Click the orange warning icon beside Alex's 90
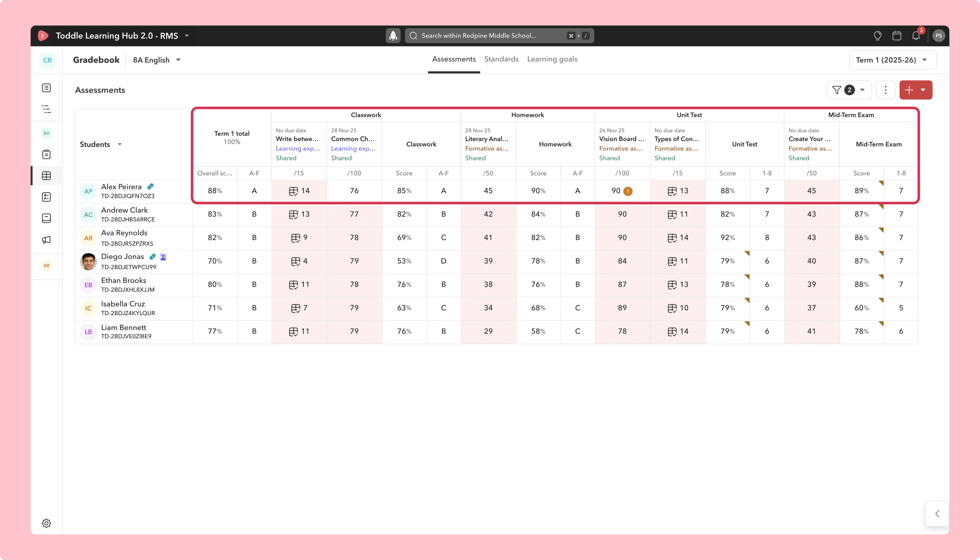Viewport: 980px width, 560px height. pyautogui.click(x=628, y=191)
